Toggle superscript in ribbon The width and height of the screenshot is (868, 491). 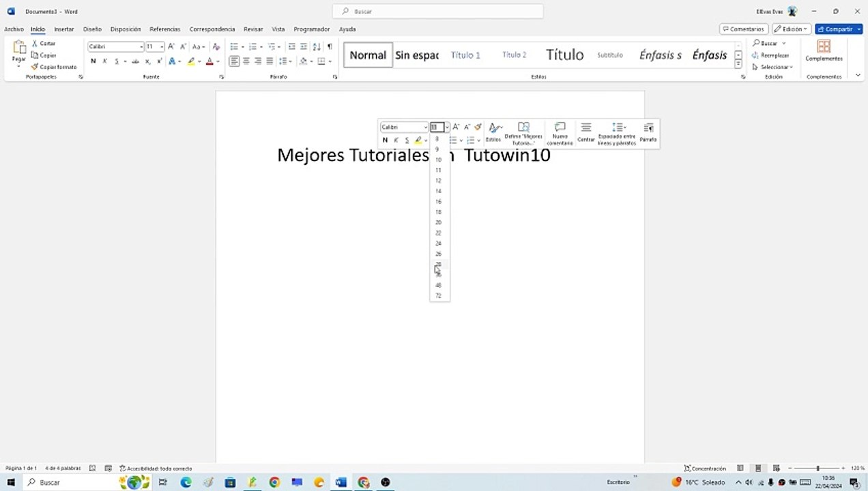point(159,61)
